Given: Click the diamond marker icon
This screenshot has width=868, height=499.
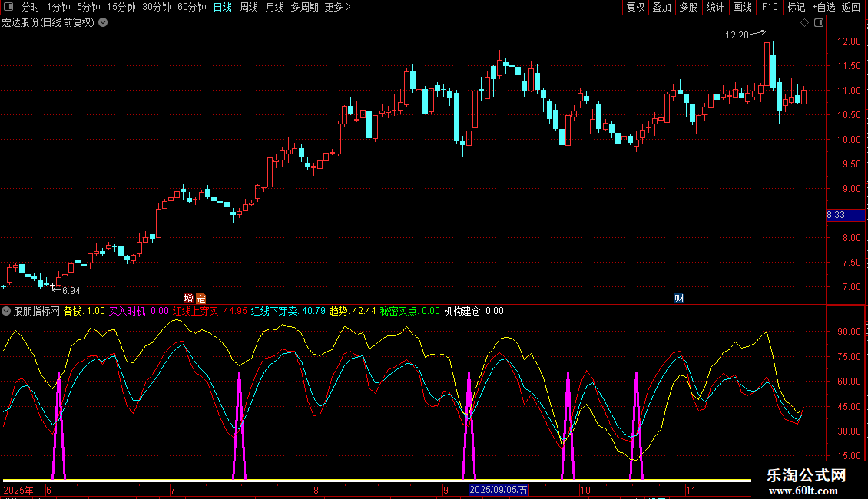Looking at the screenshot, I should [804, 23].
